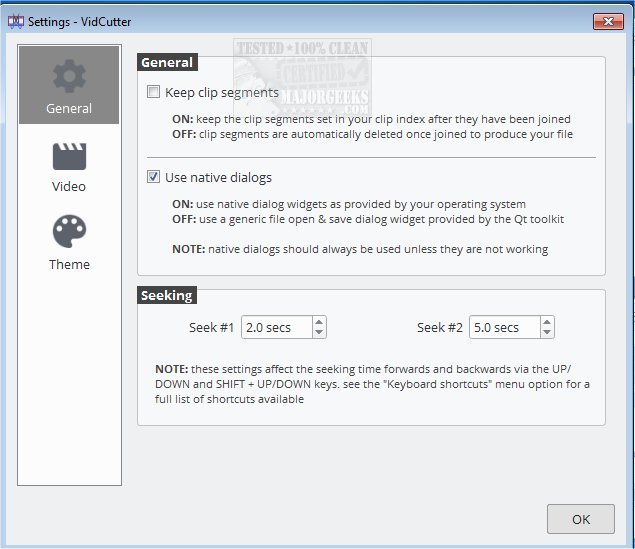Click into the Seek #2 value field
Screen dimensions: 635x549
(505, 327)
